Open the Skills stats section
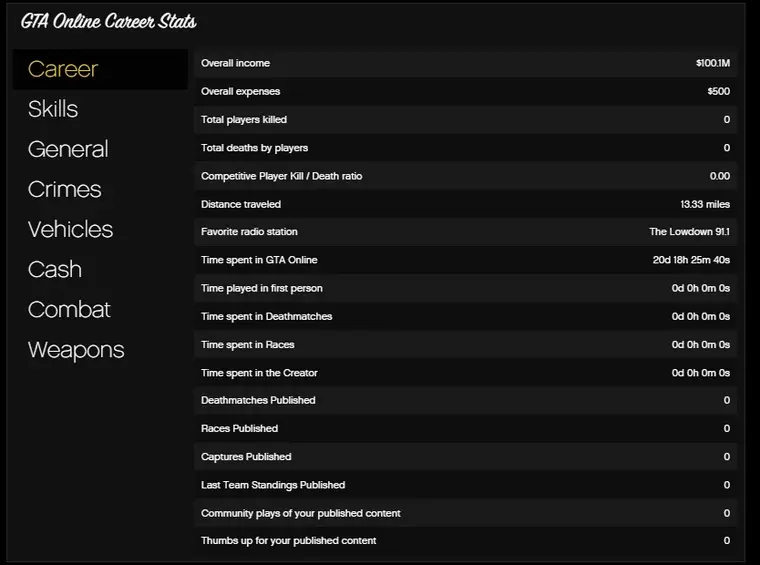The image size is (760, 565). pyautogui.click(x=53, y=109)
